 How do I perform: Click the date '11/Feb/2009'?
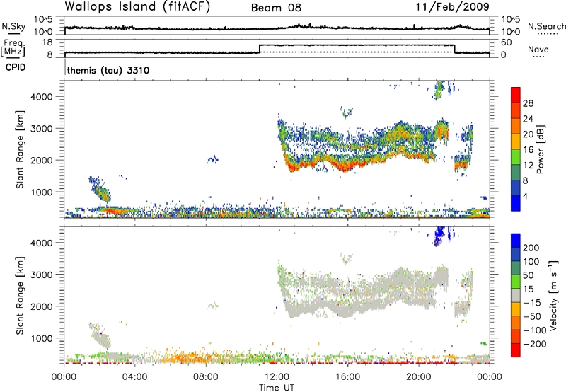[452, 7]
